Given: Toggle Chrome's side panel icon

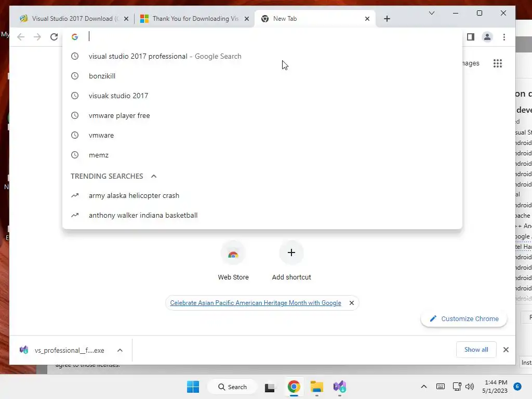Looking at the screenshot, I should coord(470,37).
